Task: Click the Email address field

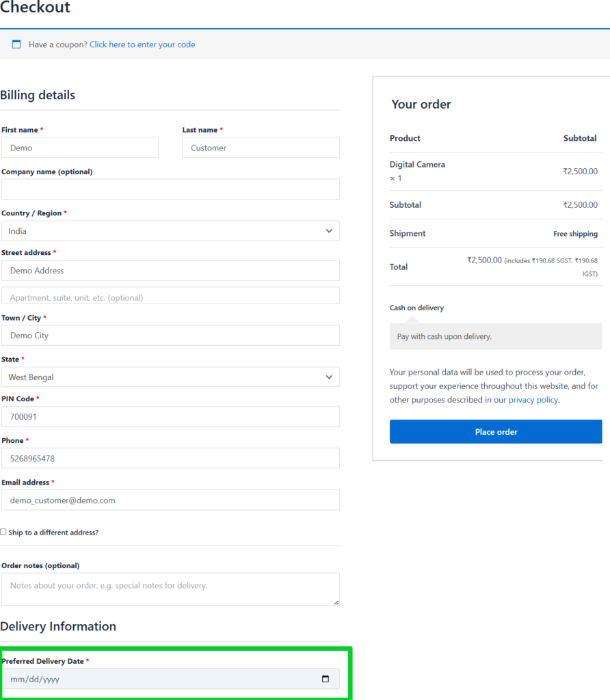Action: click(x=170, y=500)
